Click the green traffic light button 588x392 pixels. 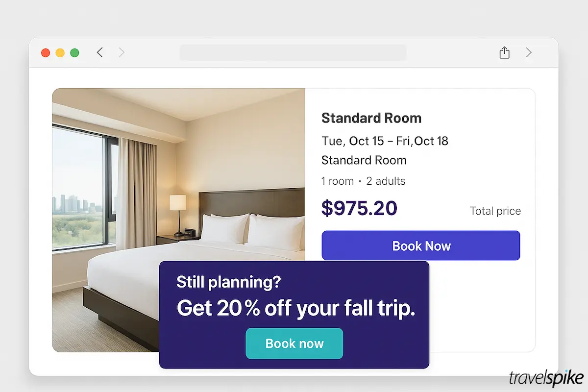74,52
